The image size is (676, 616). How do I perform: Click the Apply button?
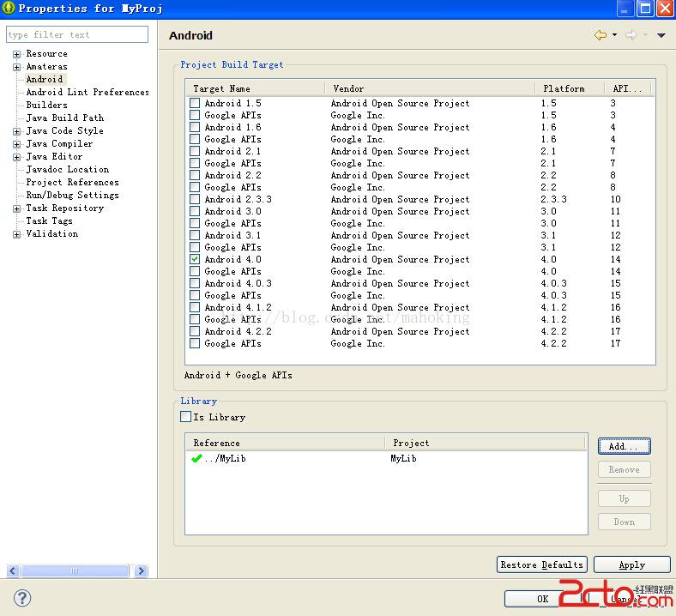coord(631,565)
